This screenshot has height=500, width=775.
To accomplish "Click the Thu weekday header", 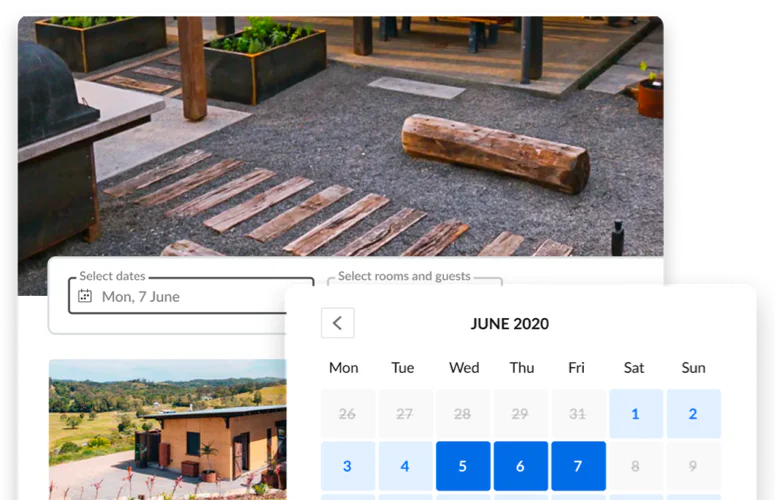I will click(521, 368).
